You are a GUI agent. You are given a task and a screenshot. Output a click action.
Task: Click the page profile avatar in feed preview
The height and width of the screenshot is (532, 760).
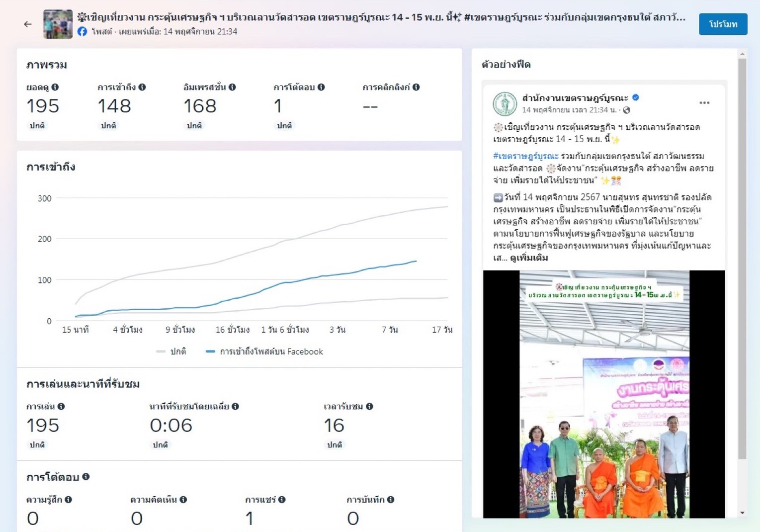(505, 103)
